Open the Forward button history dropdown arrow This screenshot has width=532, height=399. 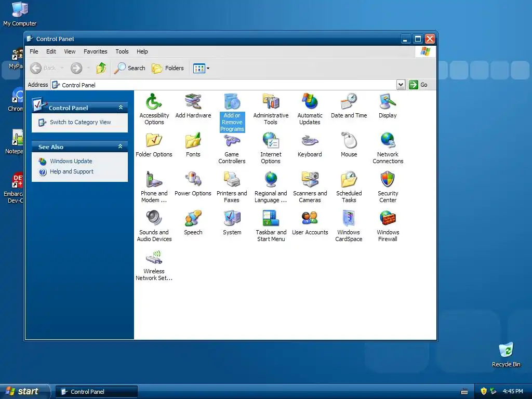tap(88, 68)
